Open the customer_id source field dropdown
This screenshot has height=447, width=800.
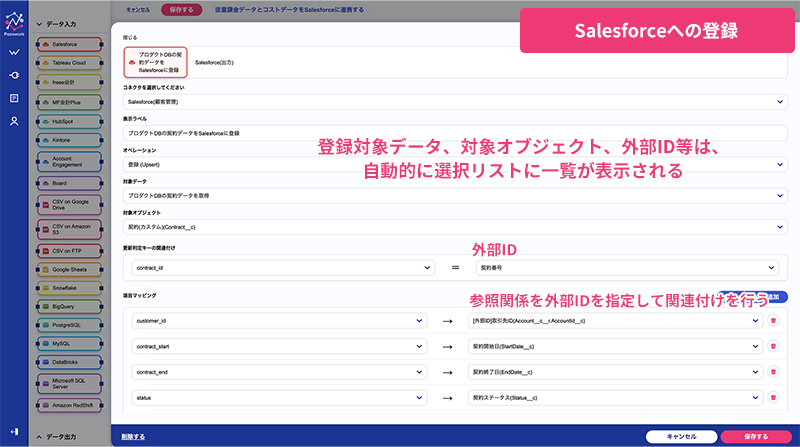279,320
